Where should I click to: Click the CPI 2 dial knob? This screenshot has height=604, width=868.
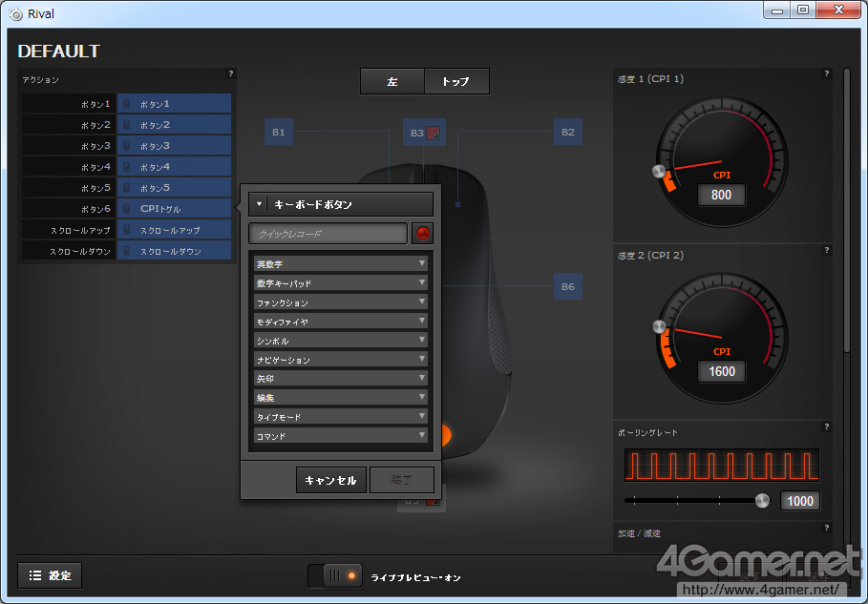point(659,326)
